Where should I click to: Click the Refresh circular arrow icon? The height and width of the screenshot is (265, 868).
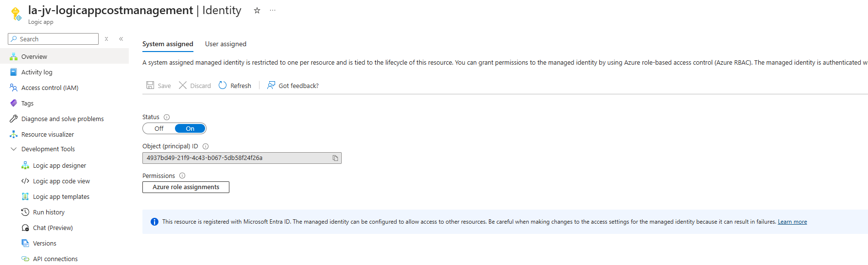click(x=223, y=85)
